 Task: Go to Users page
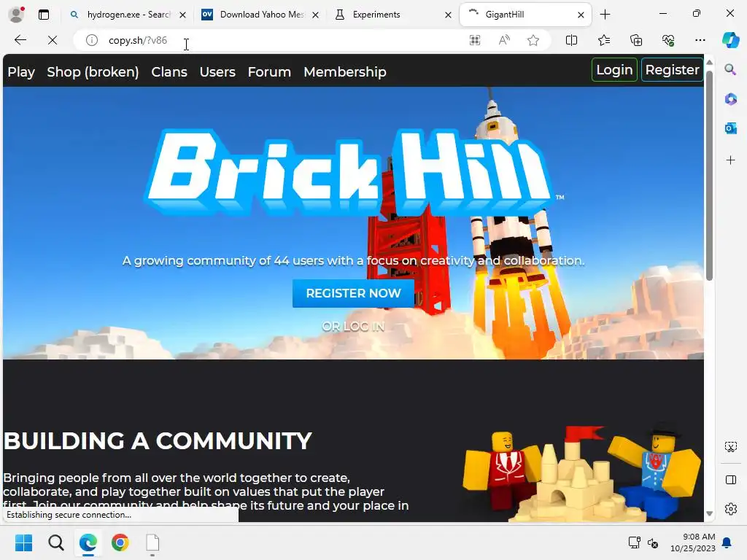(x=217, y=72)
